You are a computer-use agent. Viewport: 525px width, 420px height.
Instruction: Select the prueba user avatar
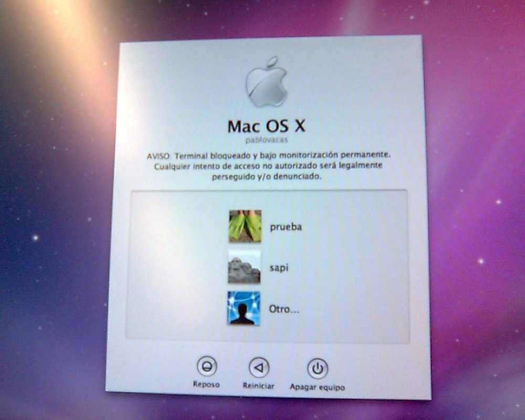[x=245, y=226]
